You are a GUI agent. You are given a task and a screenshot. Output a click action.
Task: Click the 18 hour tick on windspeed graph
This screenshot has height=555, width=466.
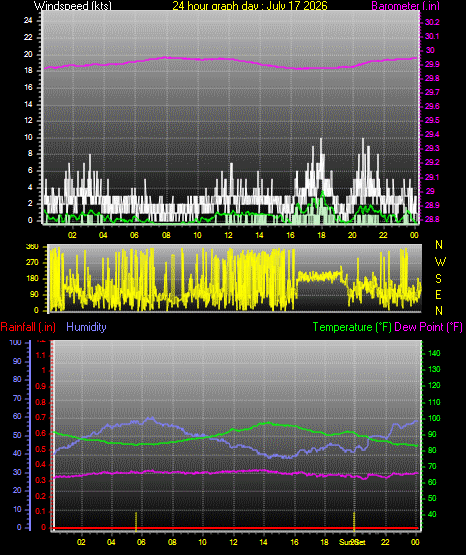coord(321,235)
